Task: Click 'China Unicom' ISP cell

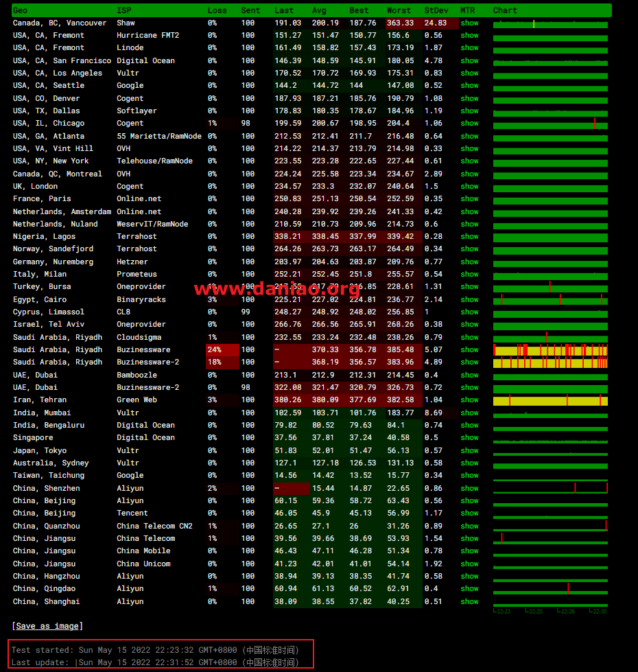Action: click(143, 564)
